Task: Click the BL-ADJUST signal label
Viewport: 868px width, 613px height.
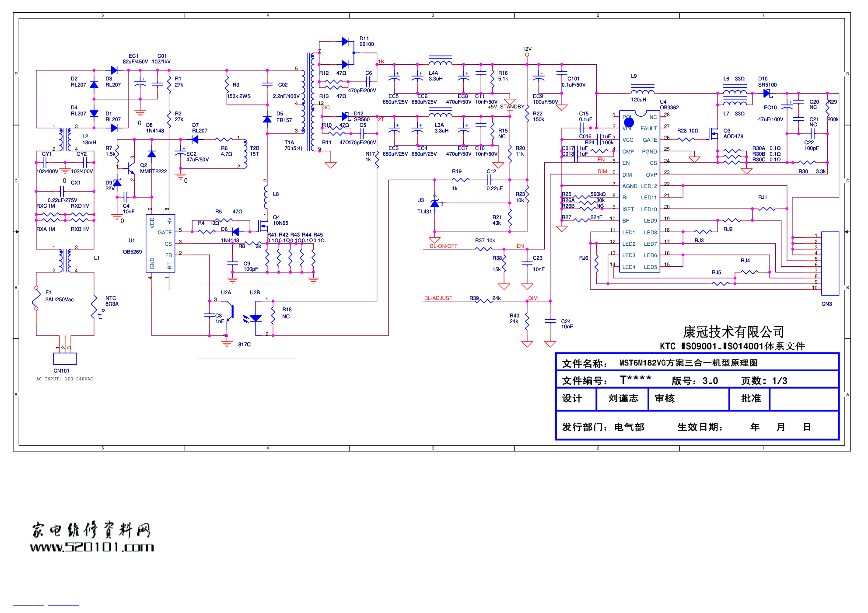Action: pyautogui.click(x=438, y=298)
